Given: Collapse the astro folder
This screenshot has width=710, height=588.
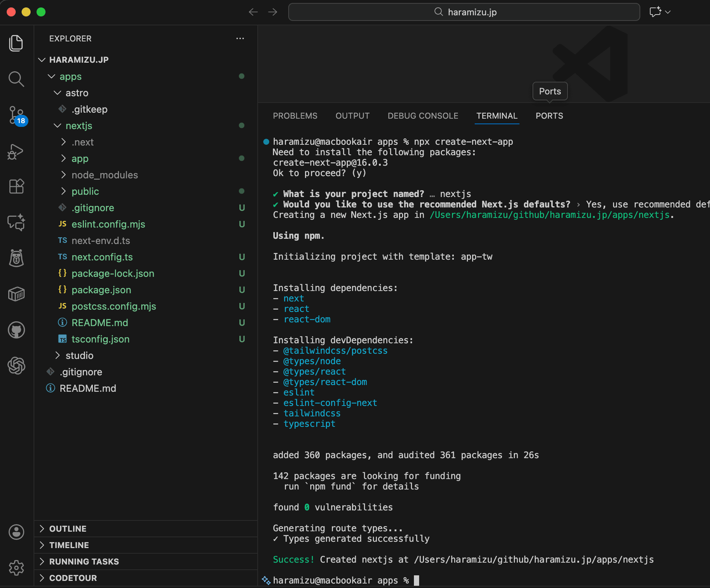Looking at the screenshot, I should [77, 93].
